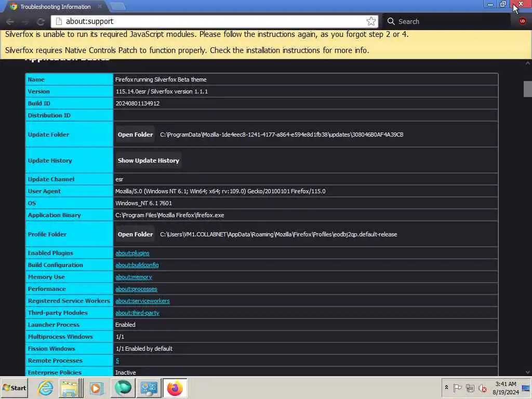
Task: Minimize the browser window
Action: (490, 4)
